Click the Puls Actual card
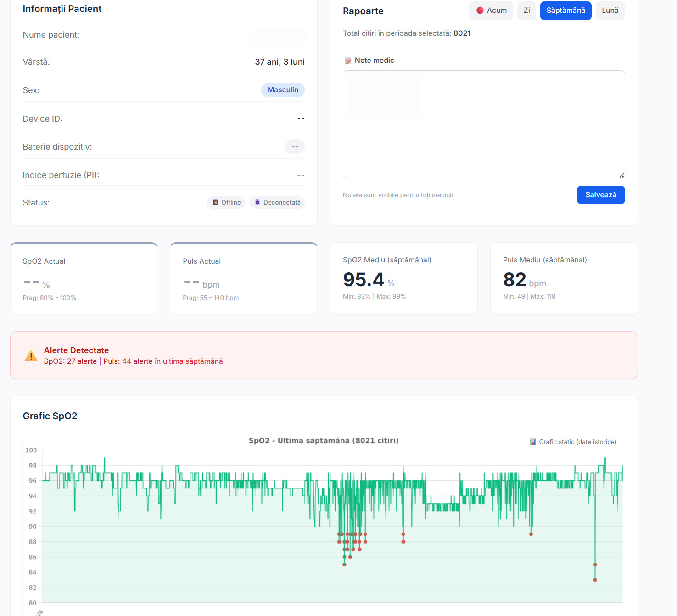The height and width of the screenshot is (616, 677). [243, 279]
